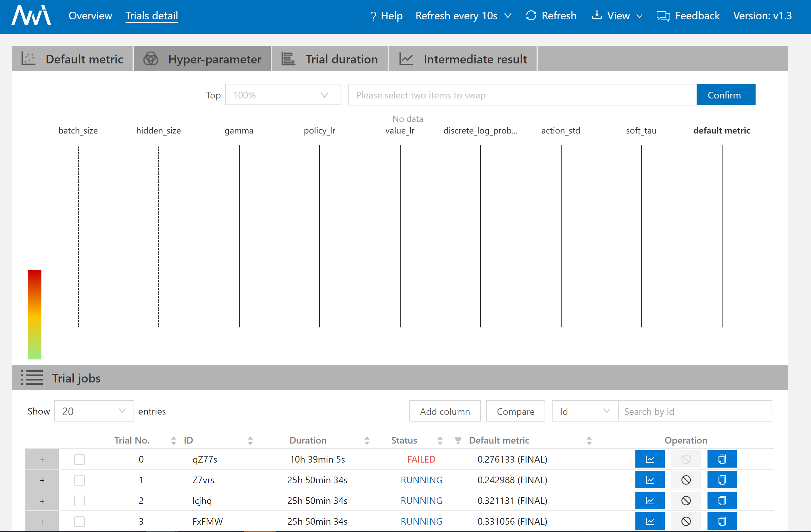Kill the running trial lcjhq
This screenshot has height=532, width=811.
[686, 501]
